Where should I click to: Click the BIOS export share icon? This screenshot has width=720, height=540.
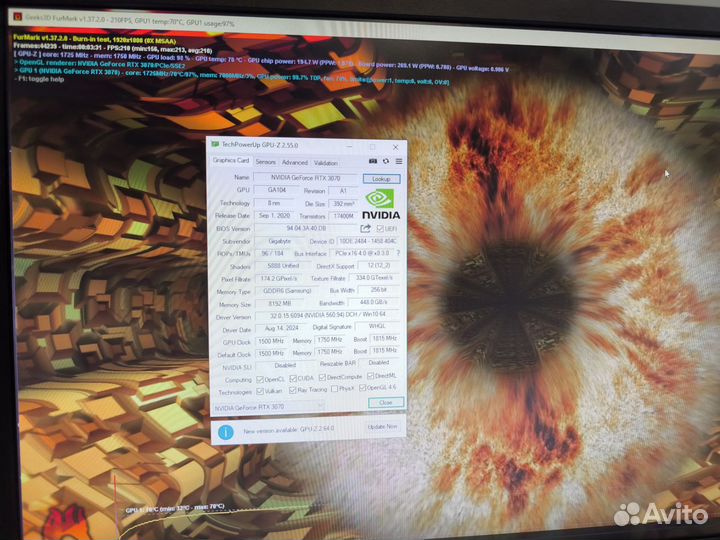366,228
